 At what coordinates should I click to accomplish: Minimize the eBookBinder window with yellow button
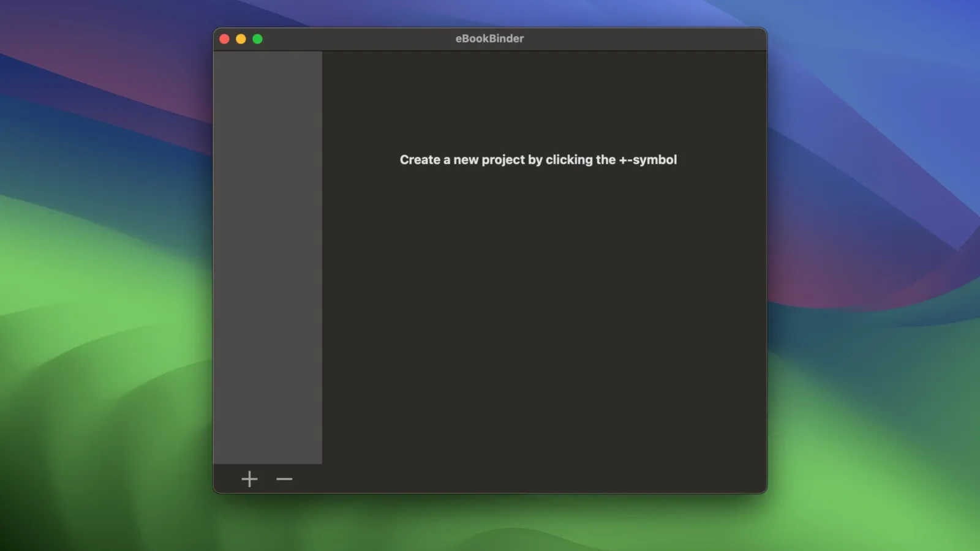point(241,39)
